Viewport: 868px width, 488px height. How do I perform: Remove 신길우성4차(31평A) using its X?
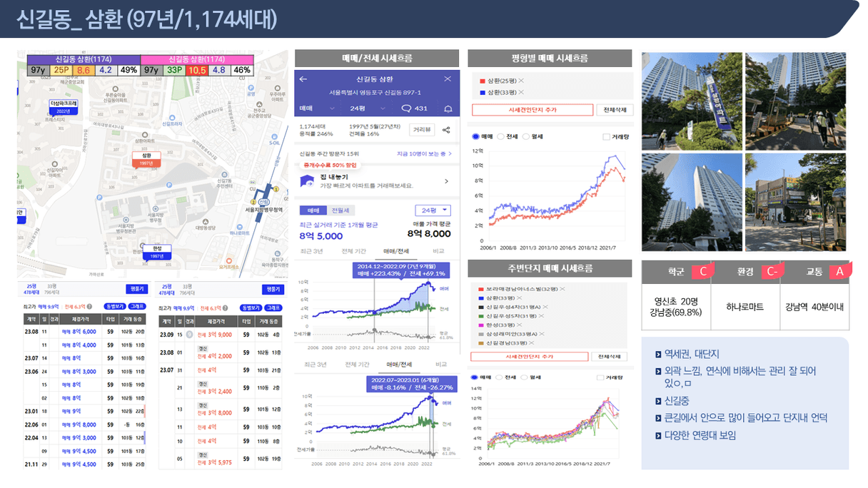pyautogui.click(x=545, y=307)
